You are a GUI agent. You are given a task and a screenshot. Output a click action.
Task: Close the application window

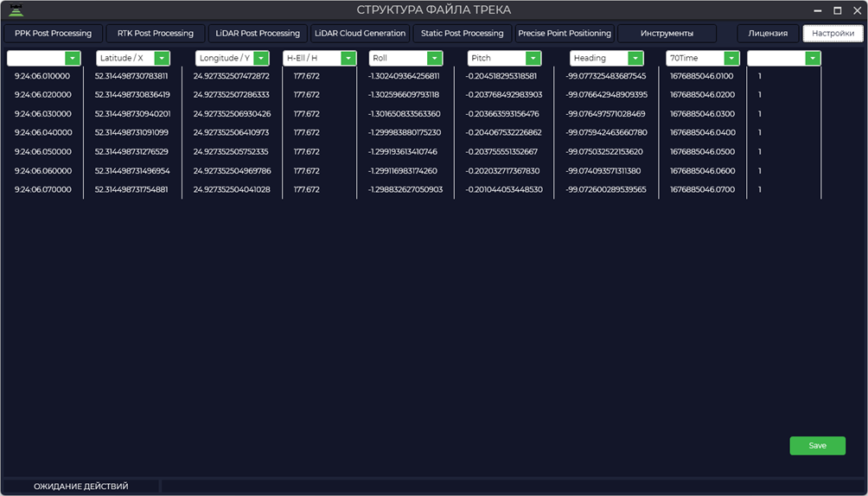pos(857,10)
